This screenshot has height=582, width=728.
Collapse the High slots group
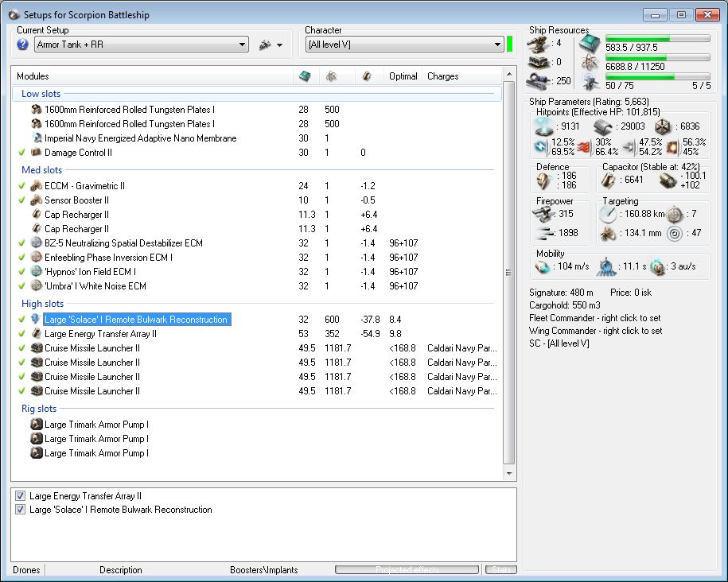43,304
